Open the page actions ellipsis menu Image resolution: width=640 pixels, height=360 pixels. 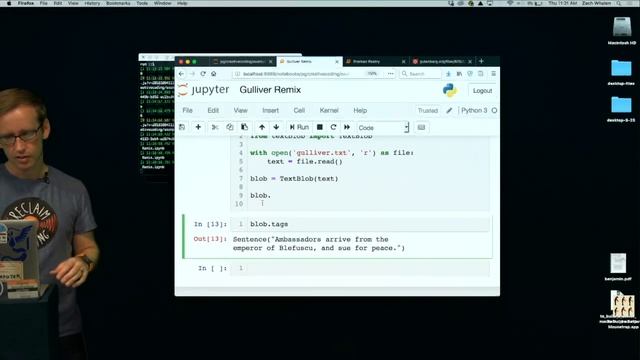[391, 74]
